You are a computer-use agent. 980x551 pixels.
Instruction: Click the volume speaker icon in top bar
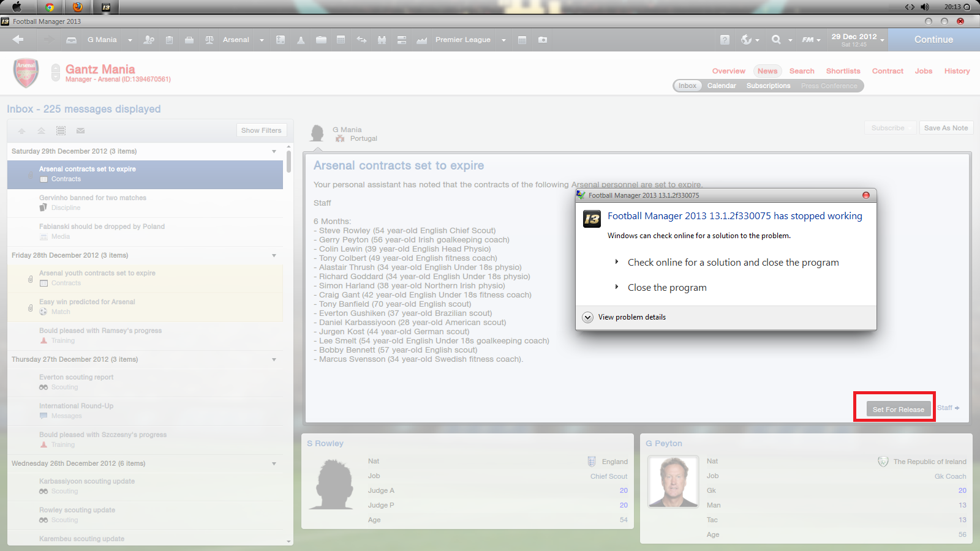[924, 7]
